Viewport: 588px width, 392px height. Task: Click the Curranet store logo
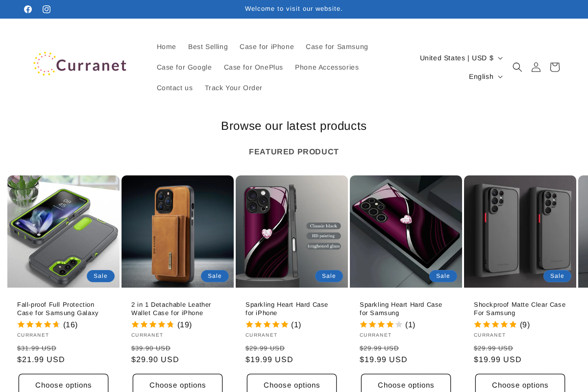coord(80,63)
